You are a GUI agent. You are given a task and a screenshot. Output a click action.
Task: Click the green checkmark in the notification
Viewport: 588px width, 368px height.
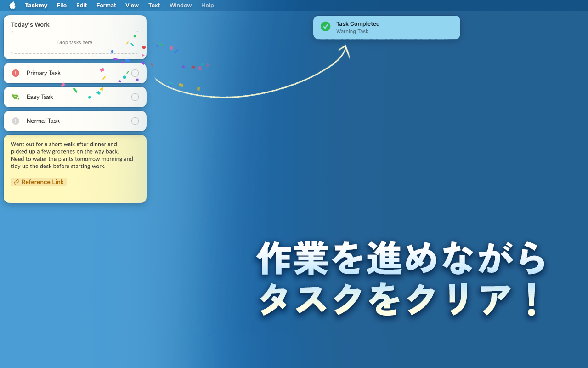click(x=325, y=27)
